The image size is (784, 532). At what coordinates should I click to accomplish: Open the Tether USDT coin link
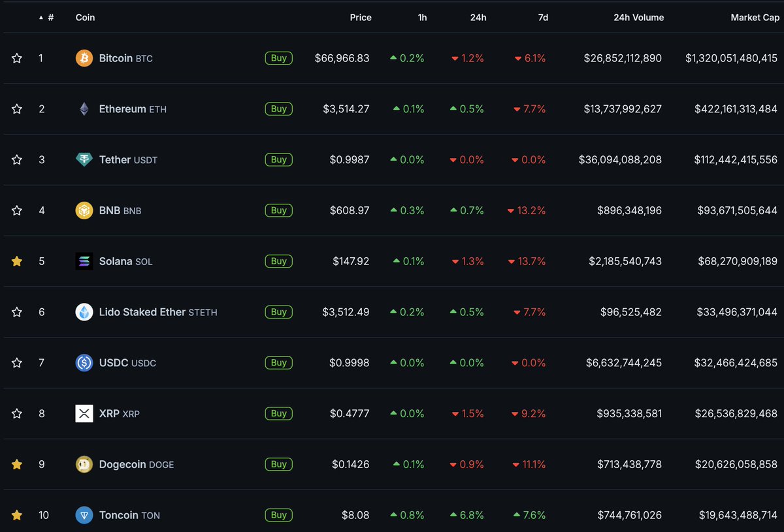(128, 159)
